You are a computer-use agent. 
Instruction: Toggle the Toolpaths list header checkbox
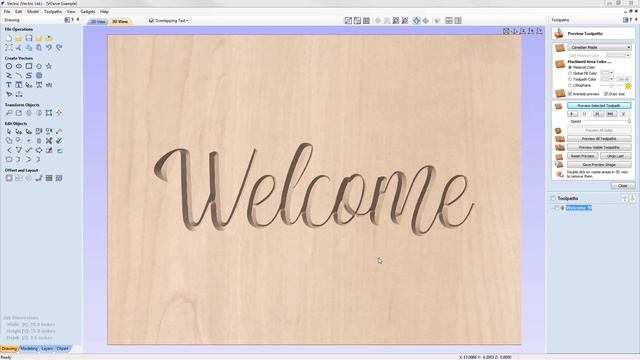[x=553, y=198]
